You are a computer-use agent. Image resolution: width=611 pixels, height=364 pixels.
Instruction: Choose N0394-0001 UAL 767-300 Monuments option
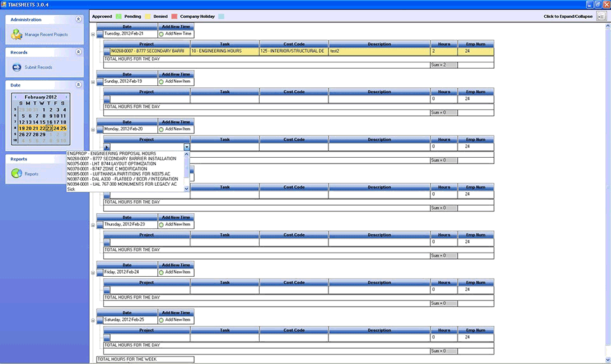[125, 184]
